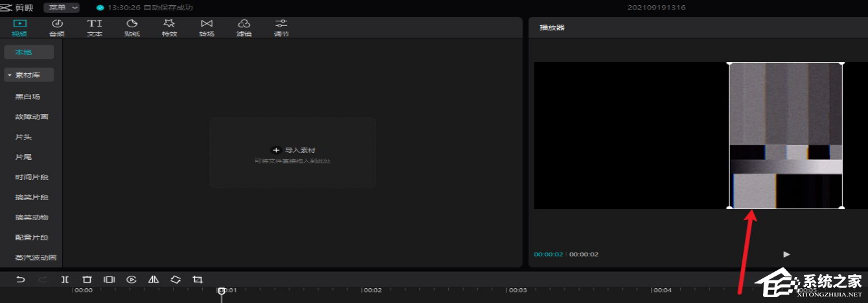
Task: Open the 滤镜 (Filters) tab
Action: pos(244,28)
